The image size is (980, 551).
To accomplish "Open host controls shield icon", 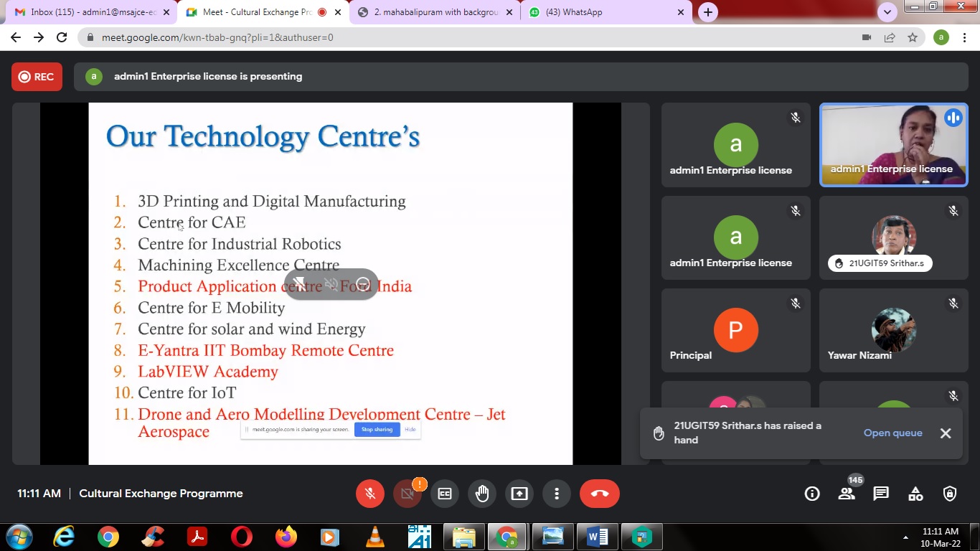I will [x=950, y=494].
